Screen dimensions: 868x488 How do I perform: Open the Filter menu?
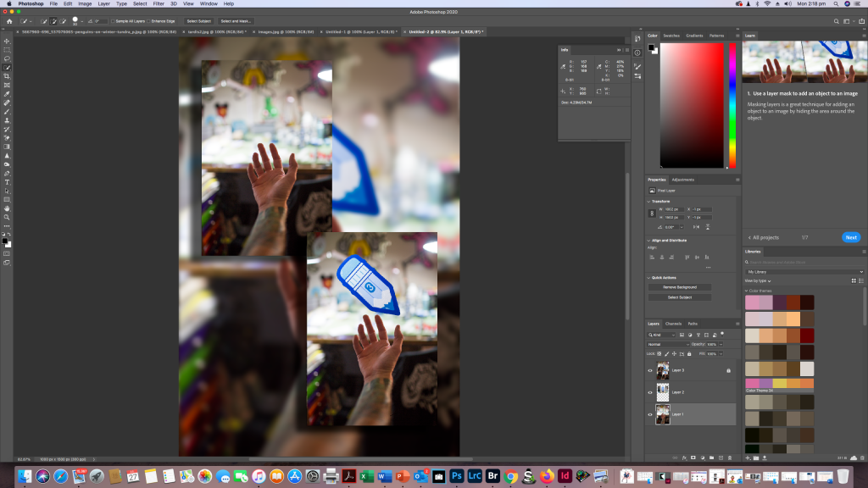pos(159,3)
